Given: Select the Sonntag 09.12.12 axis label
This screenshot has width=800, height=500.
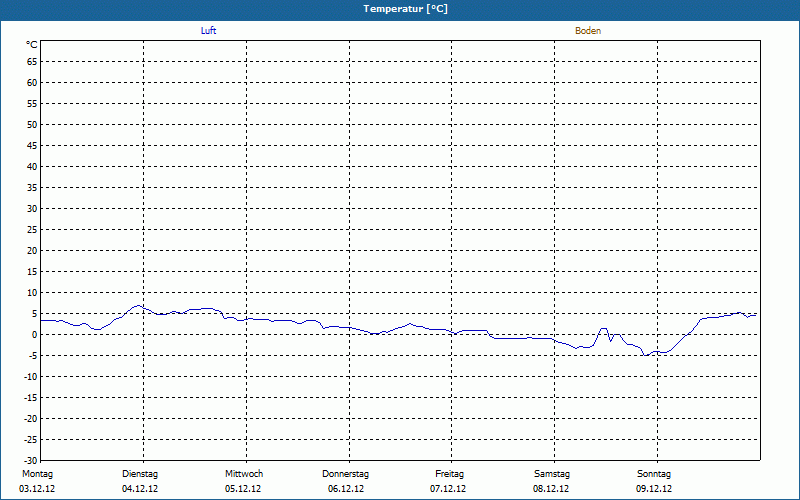Looking at the screenshot, I should [654, 481].
